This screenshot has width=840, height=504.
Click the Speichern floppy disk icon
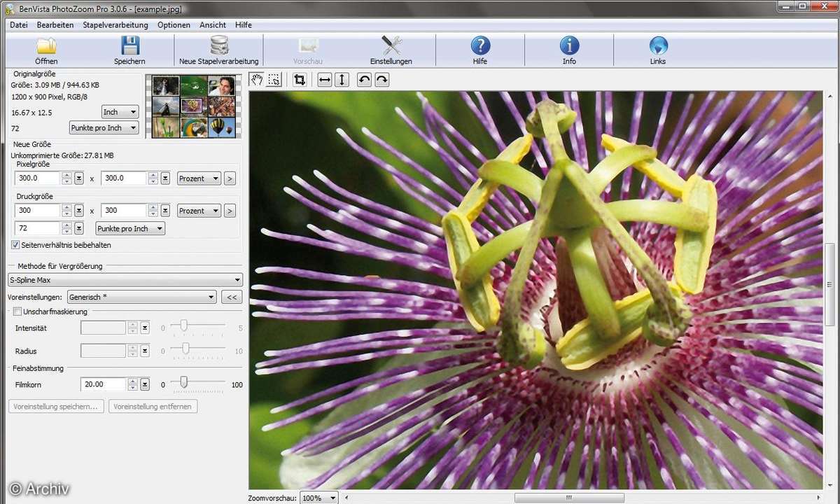[x=130, y=46]
